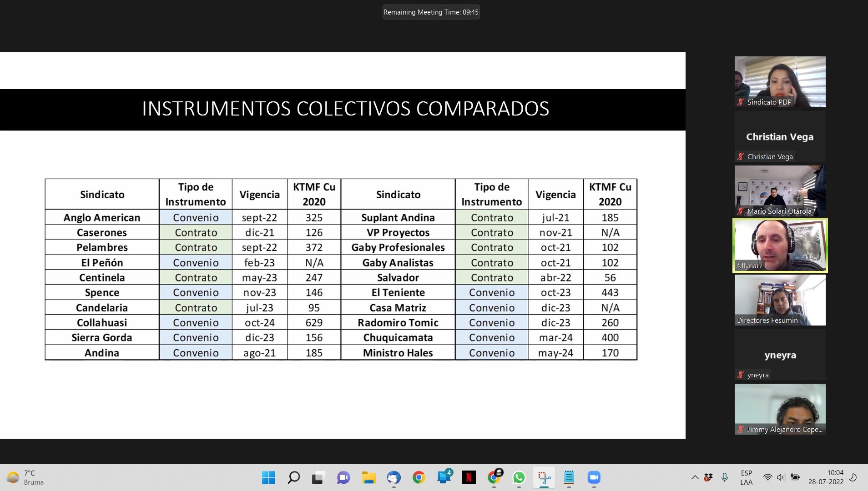This screenshot has height=491, width=868.
Task: Open the Thunderbird mail icon
Action: click(394, 477)
